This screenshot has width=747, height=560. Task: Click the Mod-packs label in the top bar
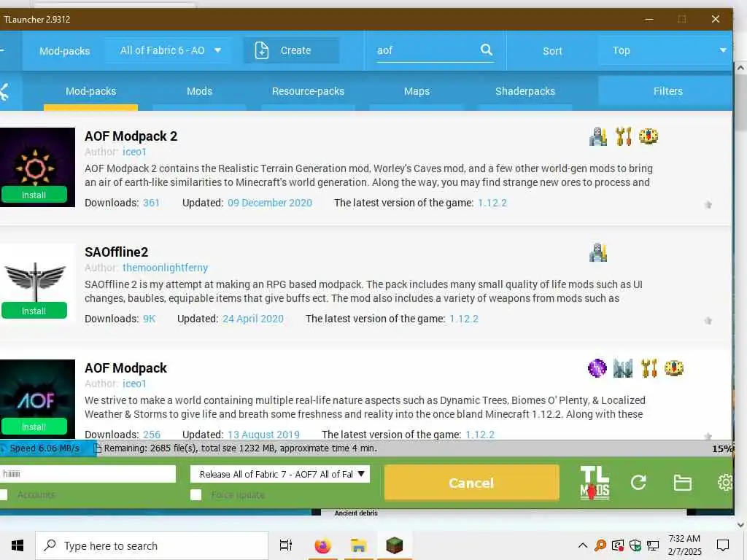[64, 51]
